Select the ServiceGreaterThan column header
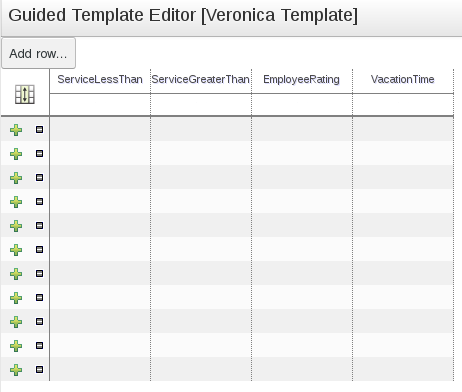 pos(201,79)
